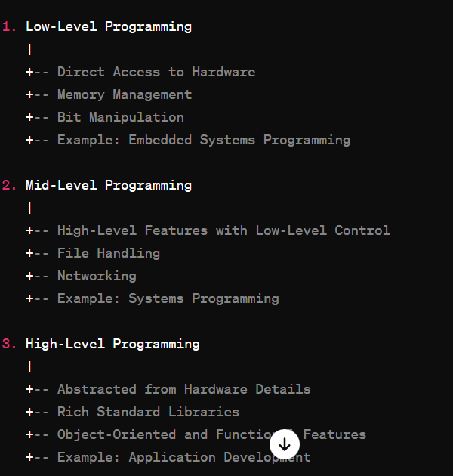The image size is (453, 476).
Task: Click the Bit Manipulation entry
Action: pos(121,117)
